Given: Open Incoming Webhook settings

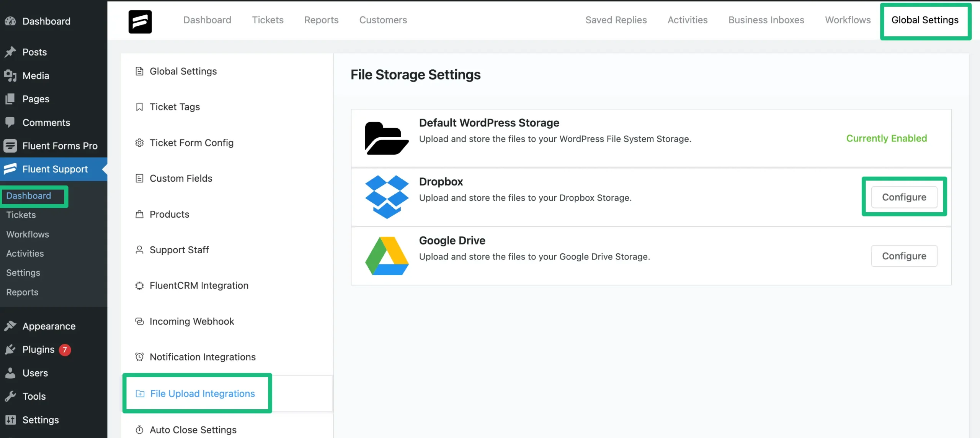Looking at the screenshot, I should pos(227,321).
